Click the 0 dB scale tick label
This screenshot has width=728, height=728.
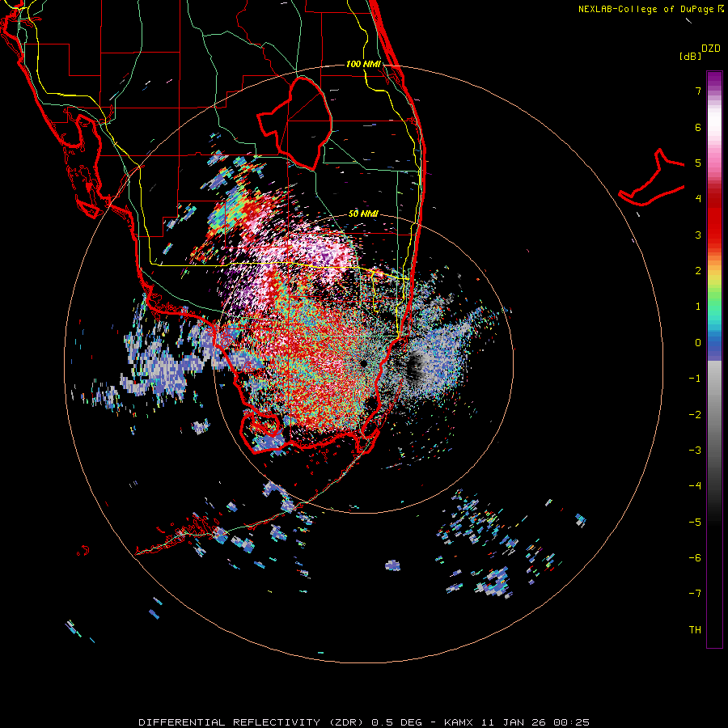(698, 343)
